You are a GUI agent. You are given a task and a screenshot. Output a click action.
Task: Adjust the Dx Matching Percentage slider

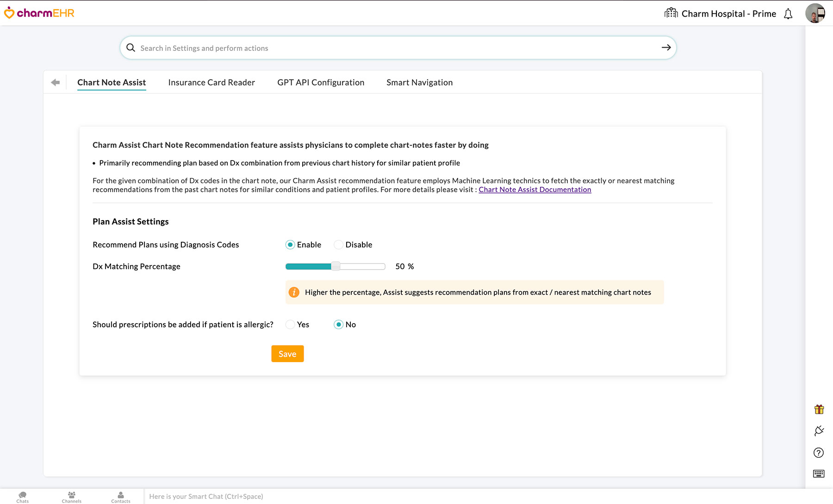[335, 266]
